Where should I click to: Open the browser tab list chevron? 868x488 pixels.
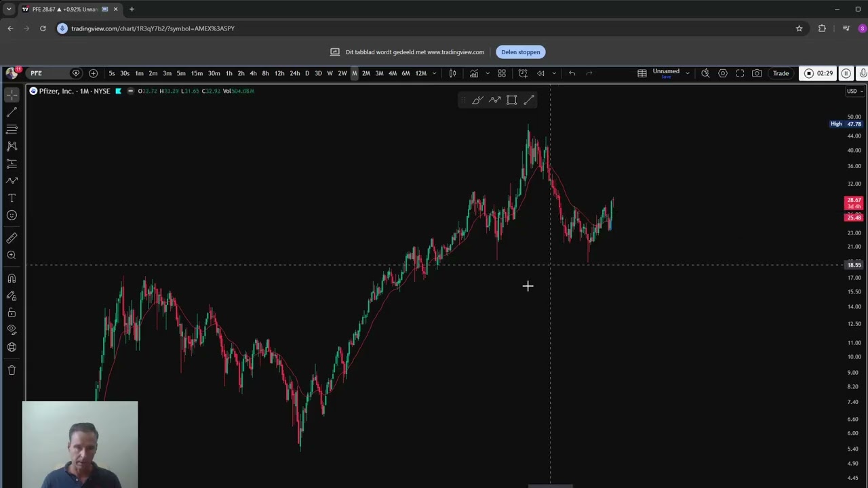click(x=8, y=9)
